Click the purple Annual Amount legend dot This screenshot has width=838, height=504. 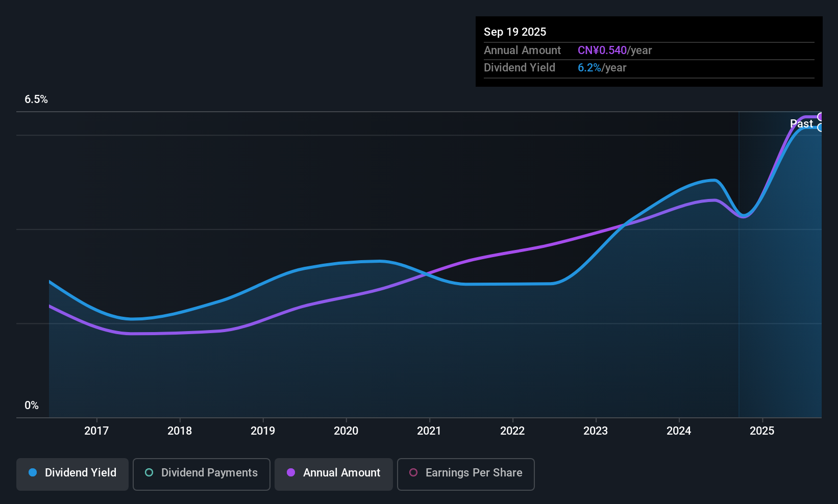[291, 473]
